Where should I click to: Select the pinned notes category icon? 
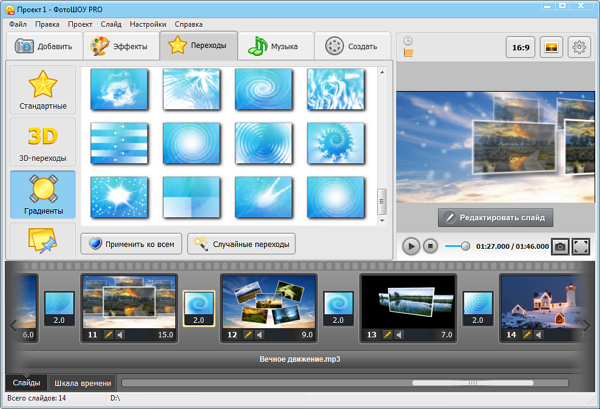point(43,240)
